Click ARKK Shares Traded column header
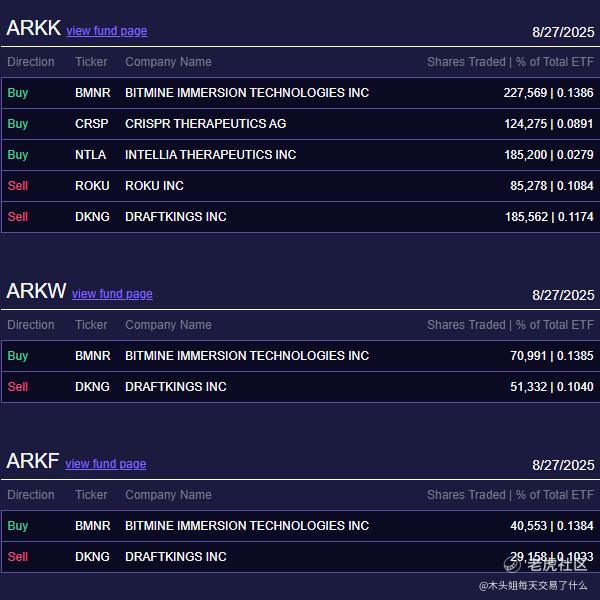The image size is (600, 600). [466, 62]
